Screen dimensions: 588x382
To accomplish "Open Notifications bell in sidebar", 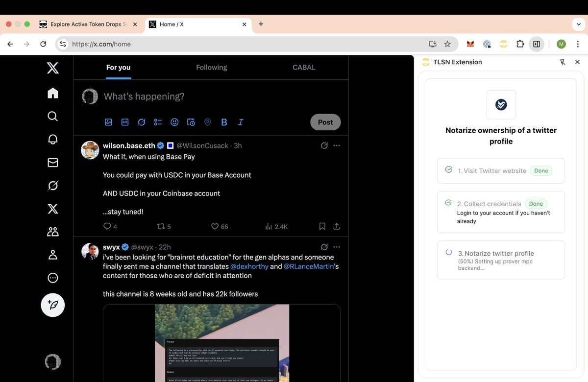I will [53, 139].
